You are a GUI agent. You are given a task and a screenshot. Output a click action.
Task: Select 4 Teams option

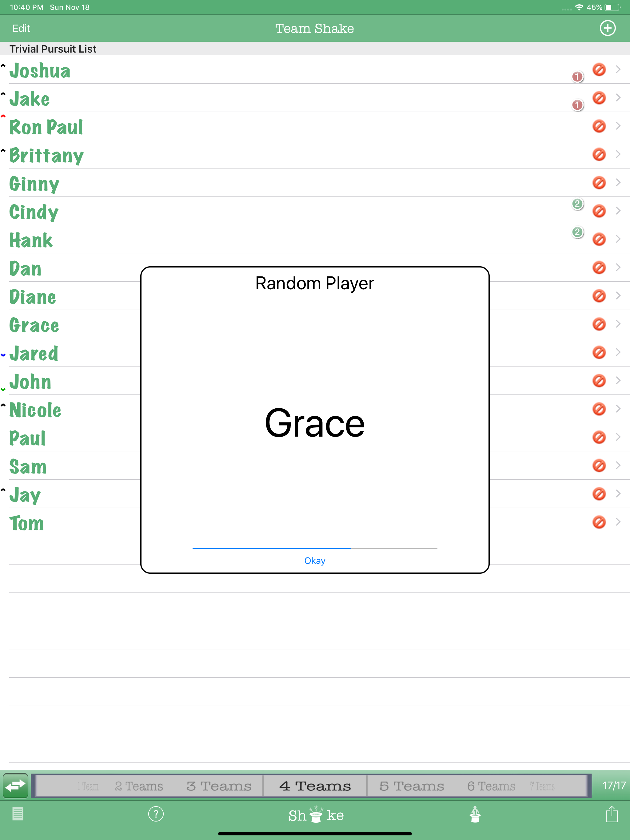coord(315,786)
